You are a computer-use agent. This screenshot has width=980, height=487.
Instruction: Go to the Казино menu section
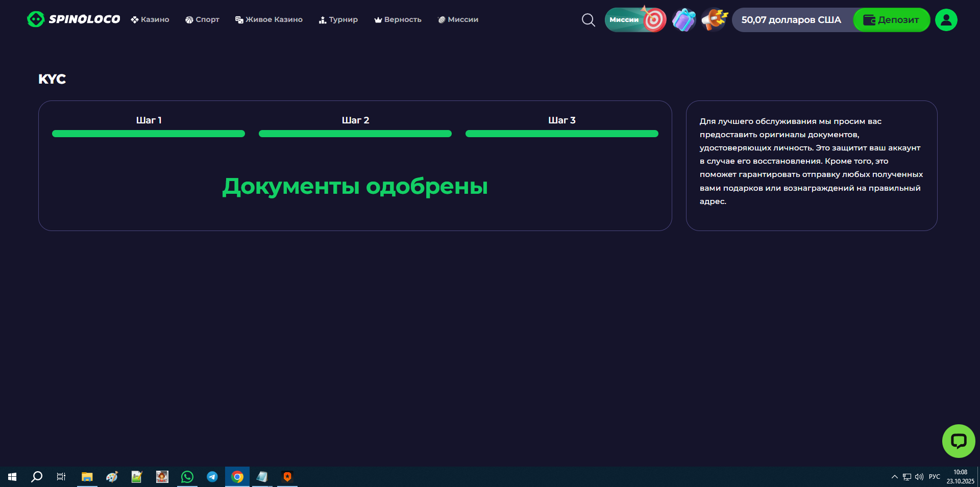(150, 20)
